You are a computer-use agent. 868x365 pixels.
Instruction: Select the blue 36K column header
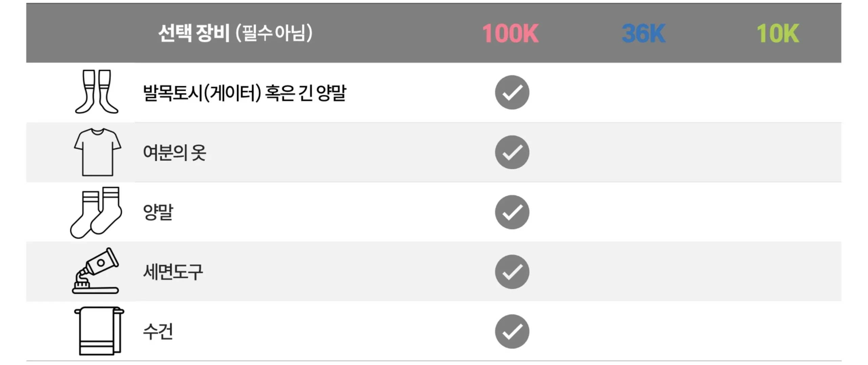click(644, 33)
